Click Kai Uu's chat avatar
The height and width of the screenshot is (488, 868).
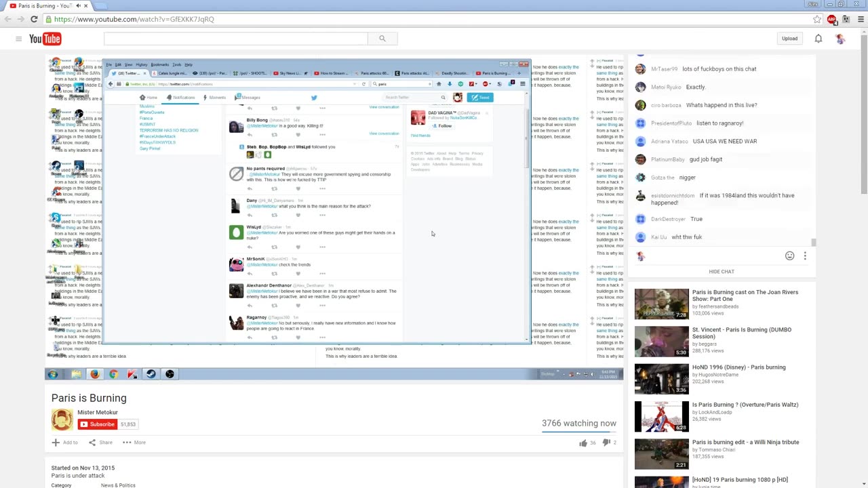click(x=640, y=237)
